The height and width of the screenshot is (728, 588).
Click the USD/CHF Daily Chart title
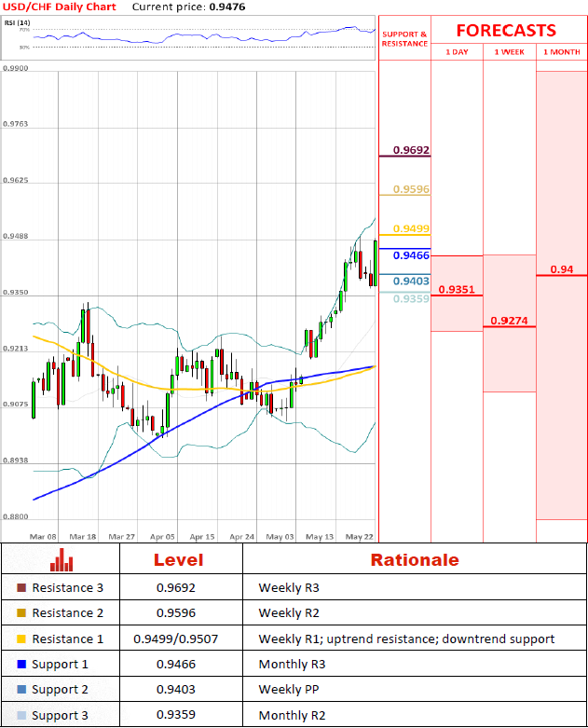click(x=60, y=7)
